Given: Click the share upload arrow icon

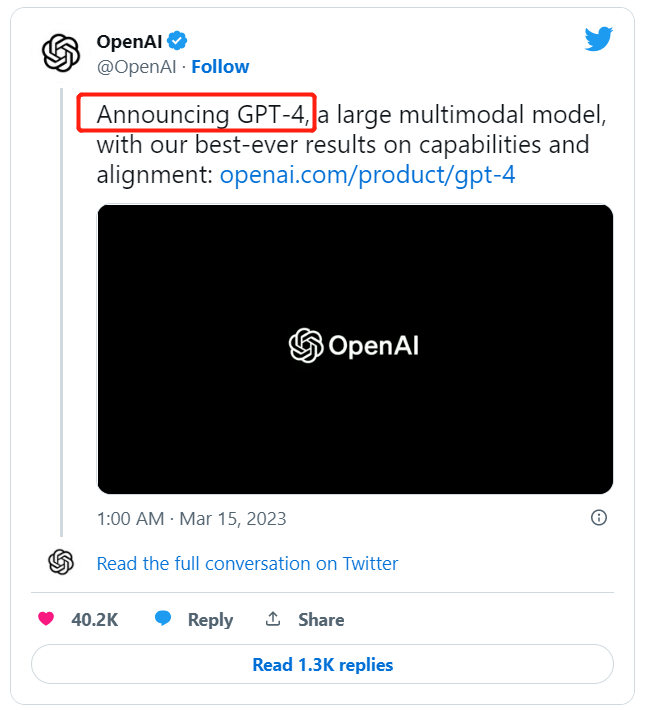Looking at the screenshot, I should 273,620.
